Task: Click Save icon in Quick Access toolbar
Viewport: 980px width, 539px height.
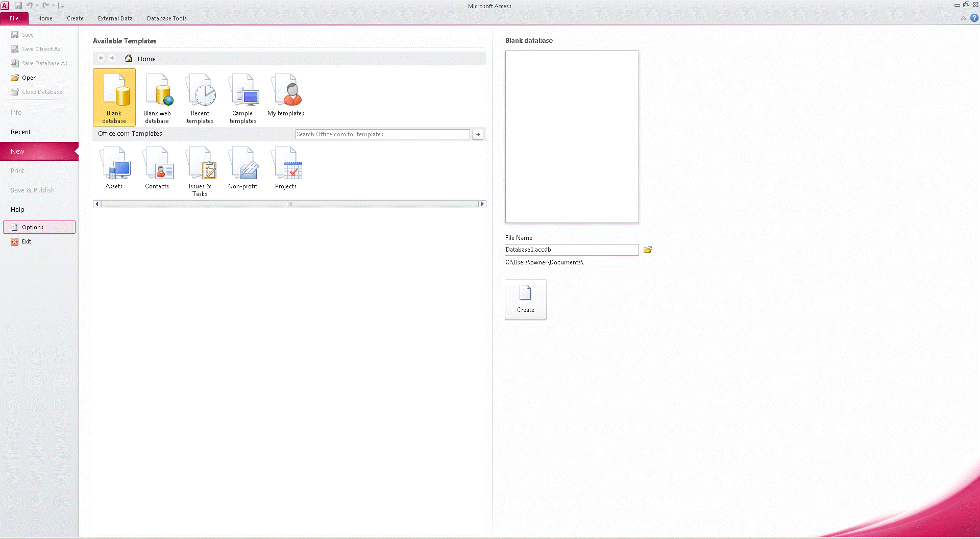Action: point(18,6)
